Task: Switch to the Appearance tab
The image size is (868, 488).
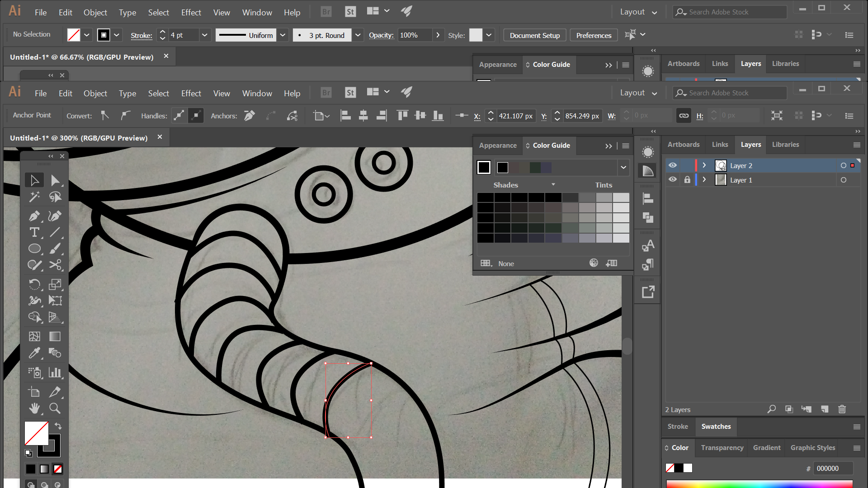Action: click(x=497, y=145)
